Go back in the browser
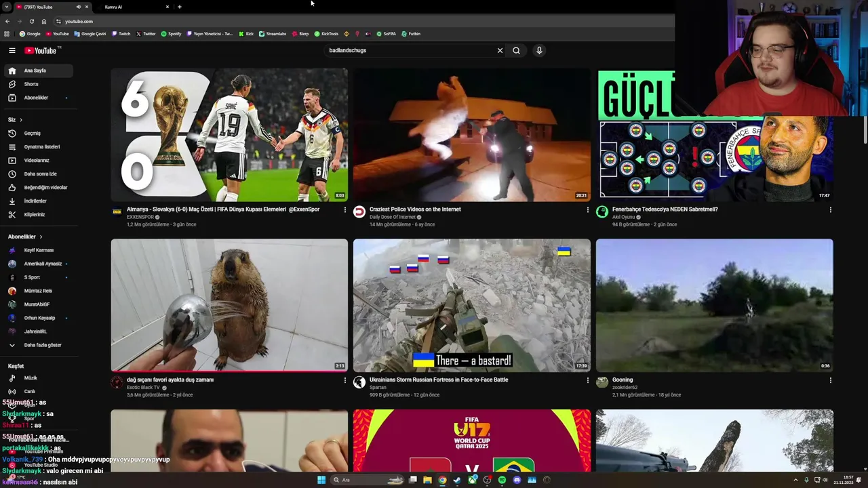 7,21
